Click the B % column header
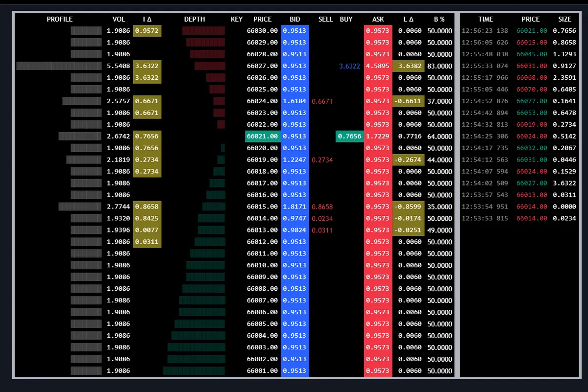588x392 pixels. coord(438,19)
